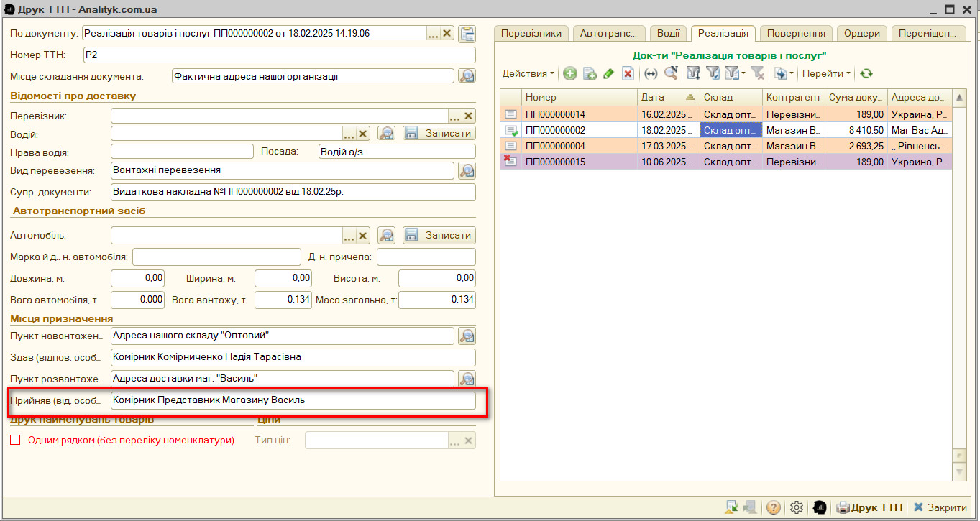Click the Записати button beside Автомобіль
The width and height of the screenshot is (980, 521).
click(x=439, y=235)
